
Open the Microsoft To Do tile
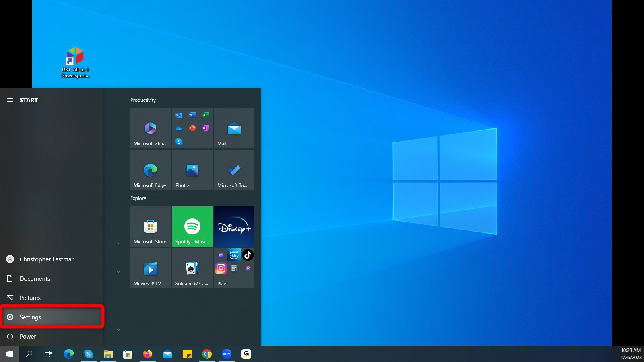click(234, 170)
